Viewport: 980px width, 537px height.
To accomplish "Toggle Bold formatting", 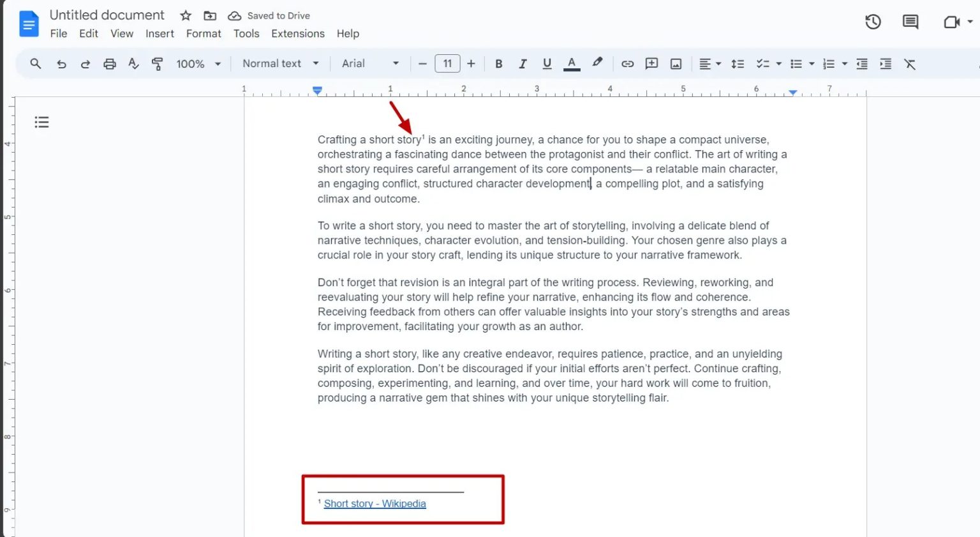I will tap(499, 64).
